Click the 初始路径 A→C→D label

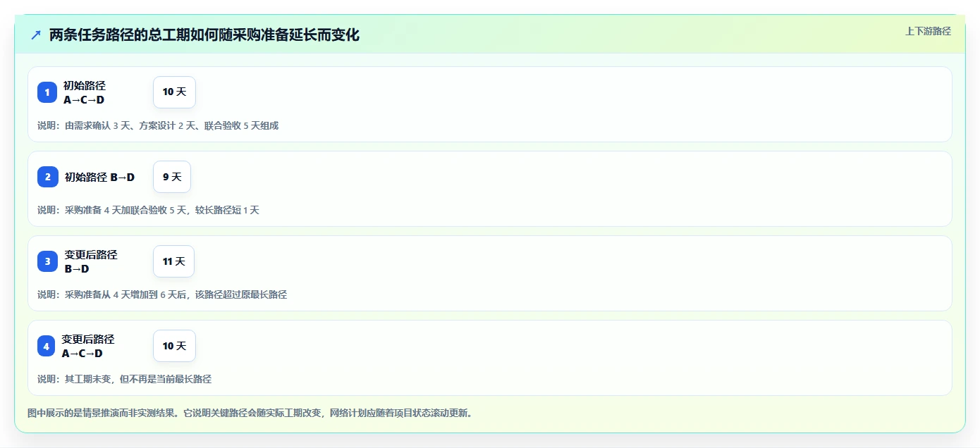(85, 92)
